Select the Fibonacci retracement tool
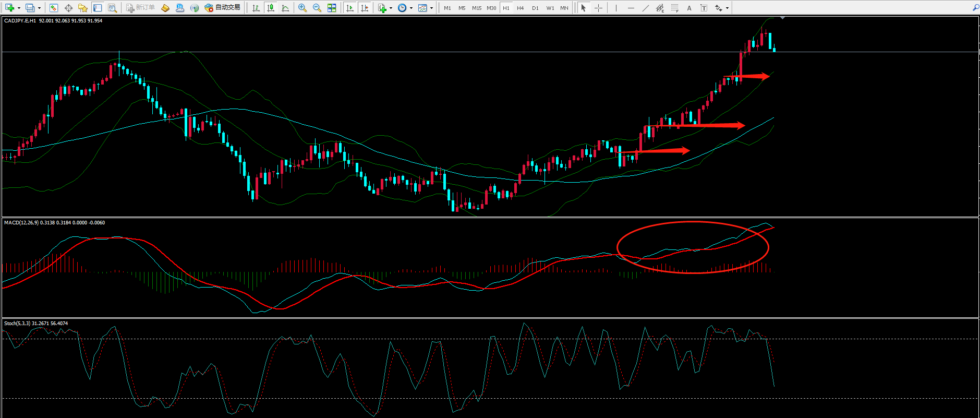This screenshot has height=418, width=980. tap(674, 8)
